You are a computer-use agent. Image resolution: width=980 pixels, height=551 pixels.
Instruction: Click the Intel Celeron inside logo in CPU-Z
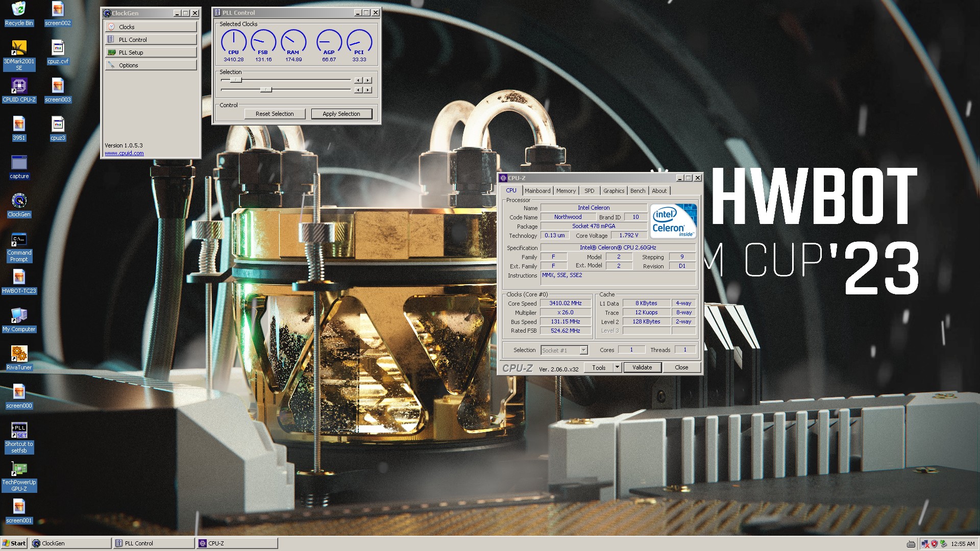[673, 221]
